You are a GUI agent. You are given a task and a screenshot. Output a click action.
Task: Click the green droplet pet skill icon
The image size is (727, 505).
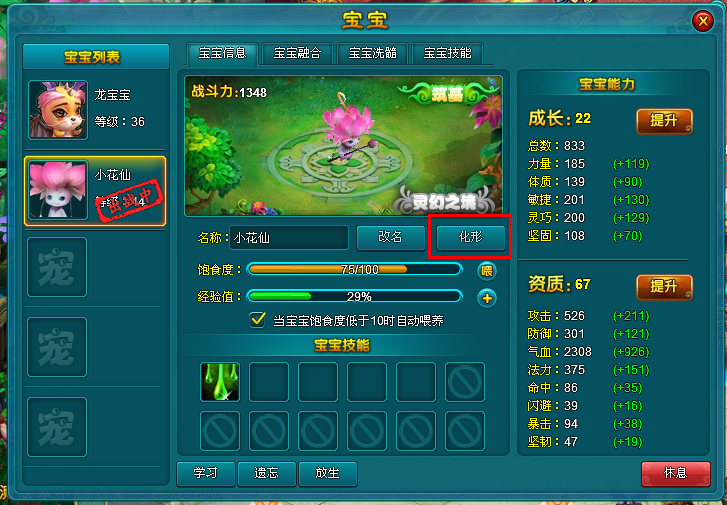tap(220, 382)
